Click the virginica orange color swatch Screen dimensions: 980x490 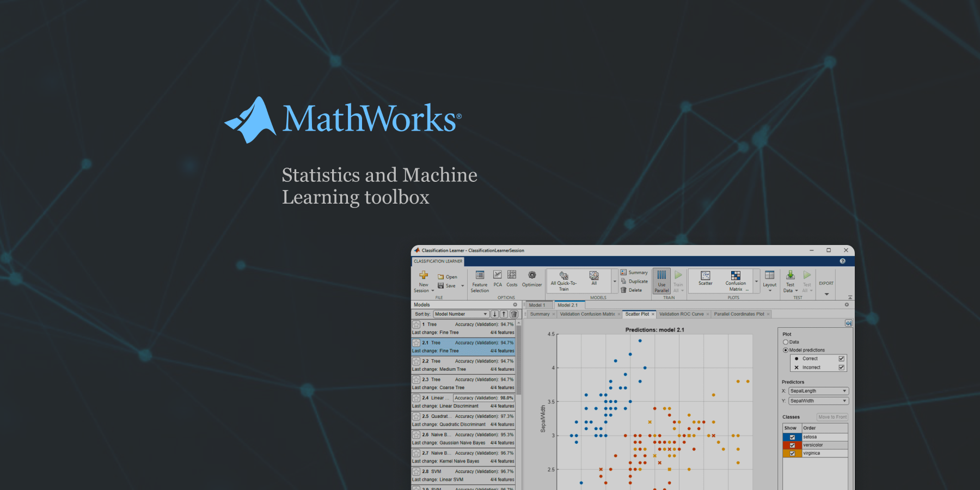792,454
